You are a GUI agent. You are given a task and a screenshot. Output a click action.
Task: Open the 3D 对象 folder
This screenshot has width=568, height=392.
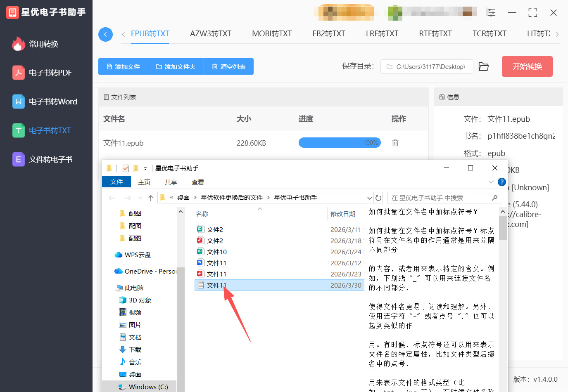tap(135, 300)
